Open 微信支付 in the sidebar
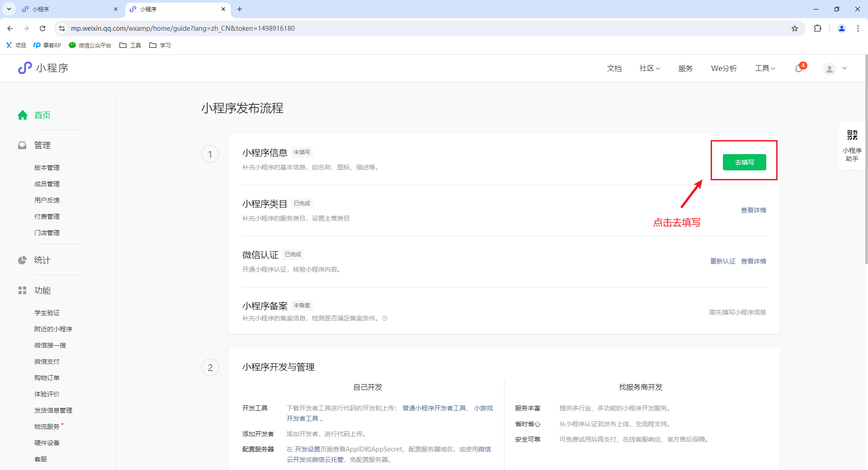 [47, 362]
